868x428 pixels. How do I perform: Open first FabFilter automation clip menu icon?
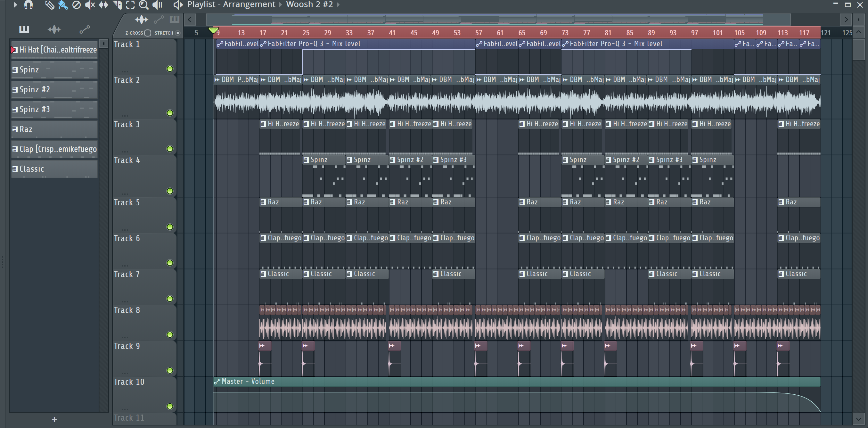coord(220,44)
